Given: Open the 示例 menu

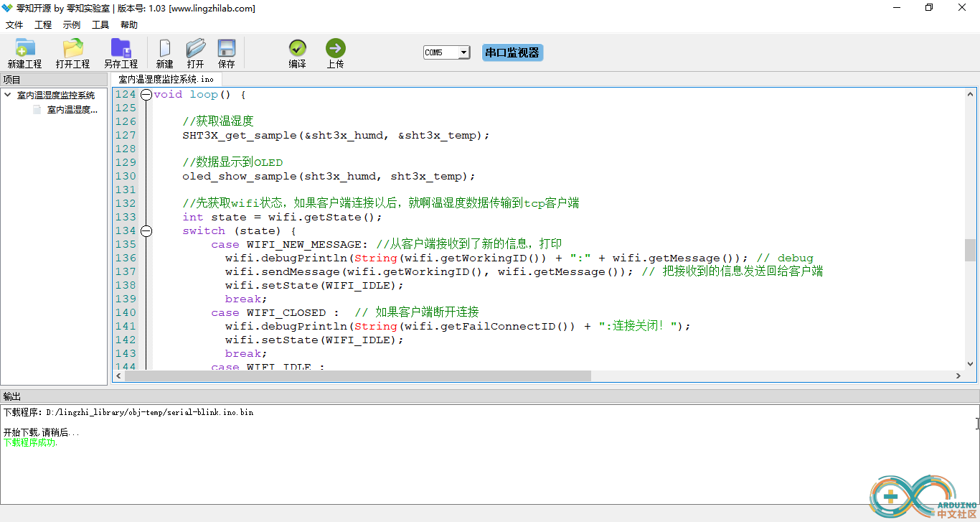Looking at the screenshot, I should click(72, 25).
